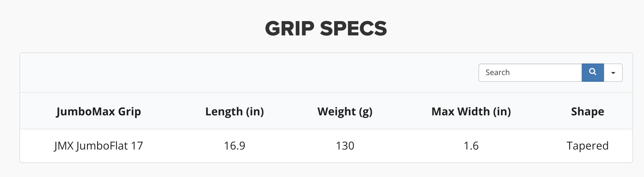
Task: Sort table by Weight (g) header
Action: 345,111
